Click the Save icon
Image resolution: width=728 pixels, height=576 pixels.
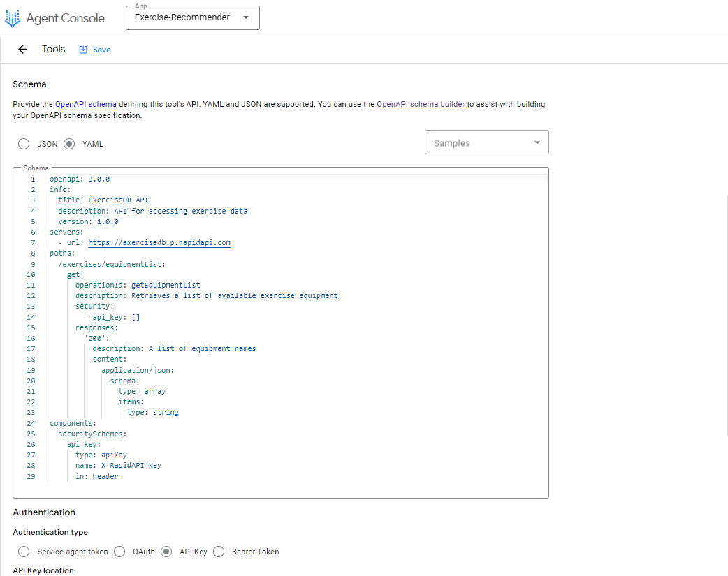point(83,50)
